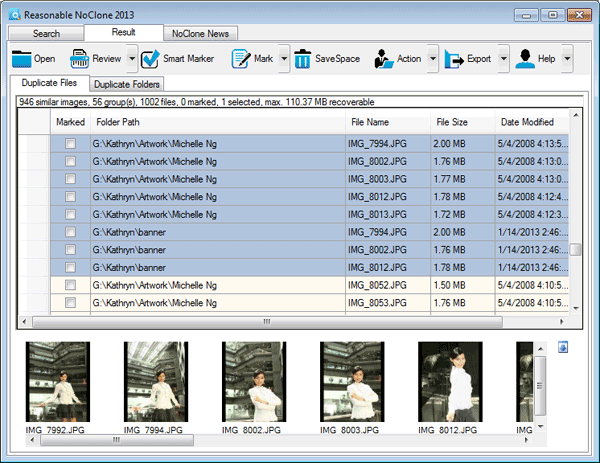Sort by the File Size column header
Viewport: 600px width, 463px height.
(x=452, y=121)
